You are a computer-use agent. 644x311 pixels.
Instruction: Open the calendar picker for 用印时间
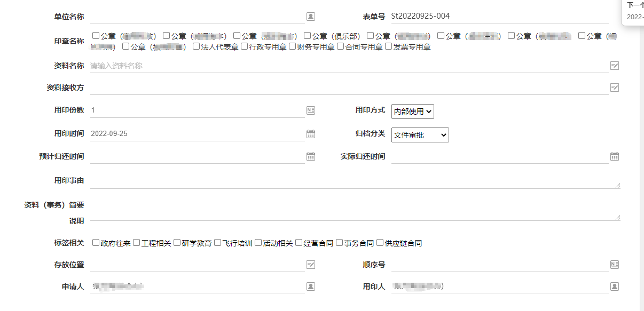310,133
